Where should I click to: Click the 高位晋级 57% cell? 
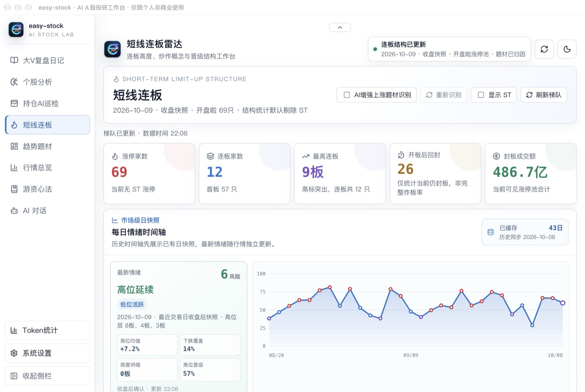[210, 370]
